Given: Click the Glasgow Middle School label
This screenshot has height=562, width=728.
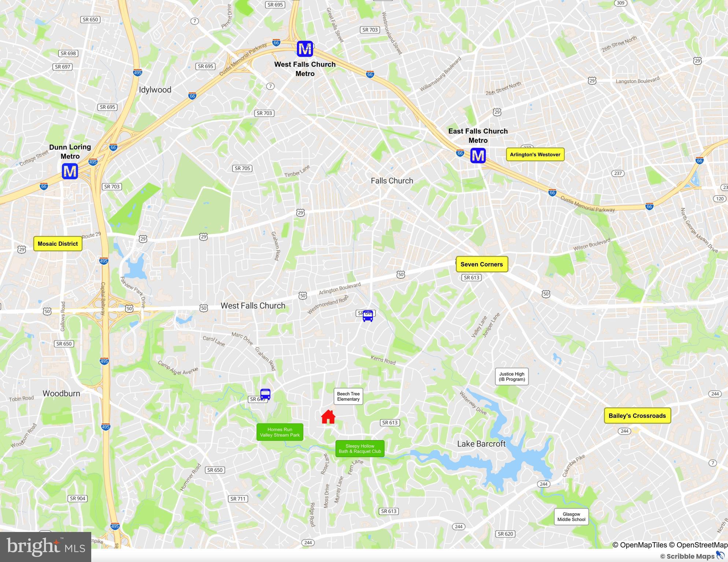Looking at the screenshot, I should [572, 517].
